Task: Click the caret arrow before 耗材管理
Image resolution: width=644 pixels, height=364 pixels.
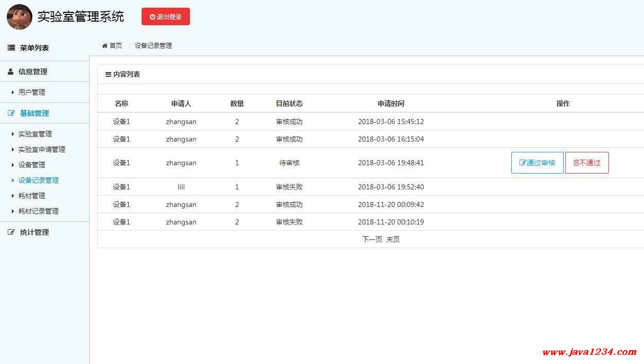Action: tap(13, 196)
